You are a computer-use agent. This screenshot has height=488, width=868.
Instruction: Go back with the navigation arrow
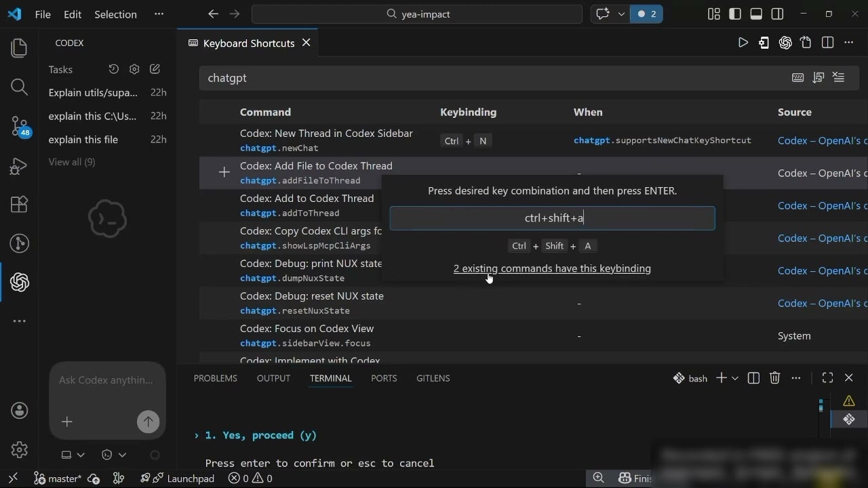coord(214,14)
